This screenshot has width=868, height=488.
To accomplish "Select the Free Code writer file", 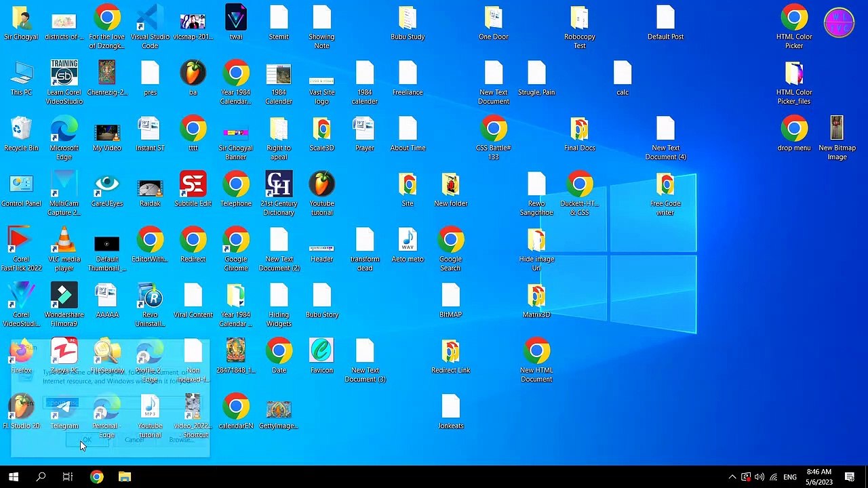I will (665, 194).
